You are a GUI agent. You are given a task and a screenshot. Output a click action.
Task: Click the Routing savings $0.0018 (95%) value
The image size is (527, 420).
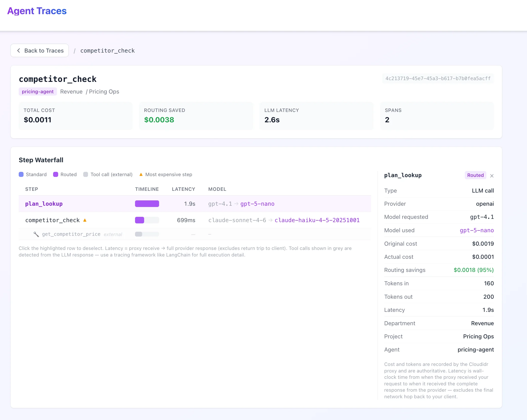(474, 270)
